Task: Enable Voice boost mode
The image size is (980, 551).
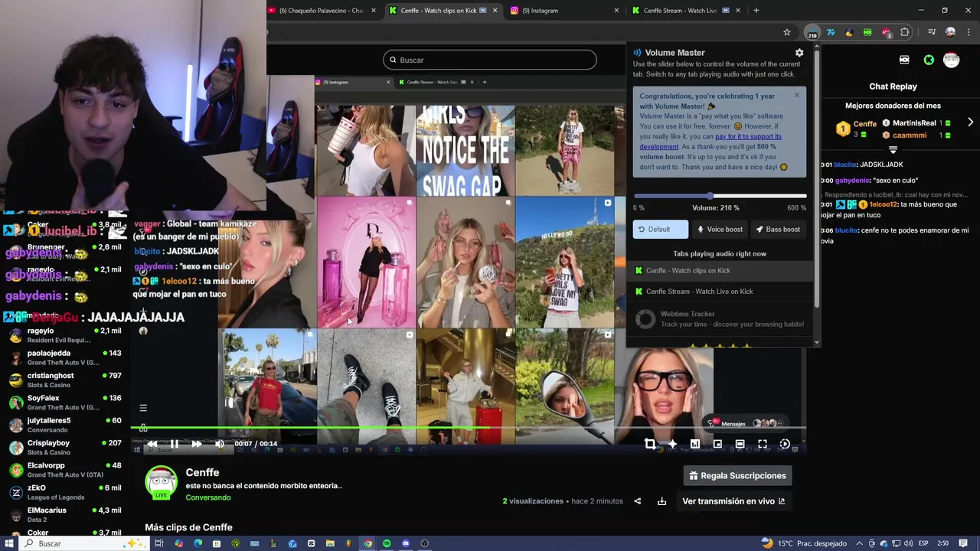Action: click(719, 230)
